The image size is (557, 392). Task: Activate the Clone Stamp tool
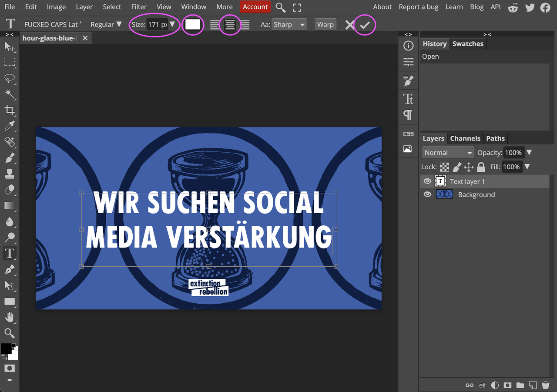tap(10, 174)
